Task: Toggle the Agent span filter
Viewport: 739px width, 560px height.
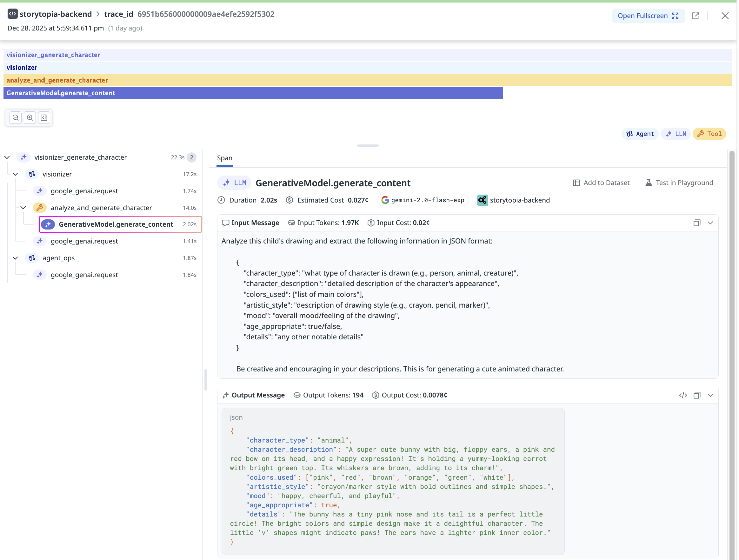Action: click(640, 134)
